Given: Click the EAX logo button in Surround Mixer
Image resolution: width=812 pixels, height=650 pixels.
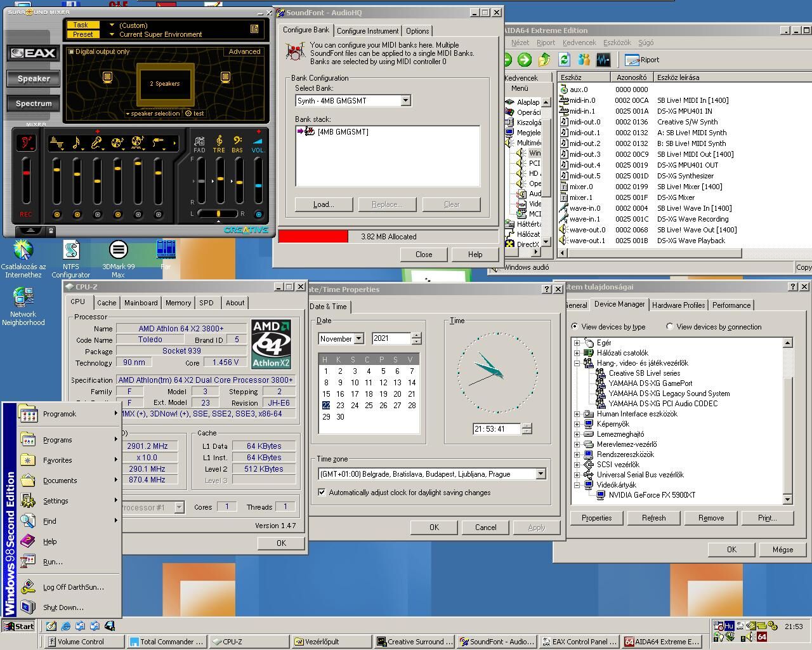Looking at the screenshot, I should click(34, 53).
